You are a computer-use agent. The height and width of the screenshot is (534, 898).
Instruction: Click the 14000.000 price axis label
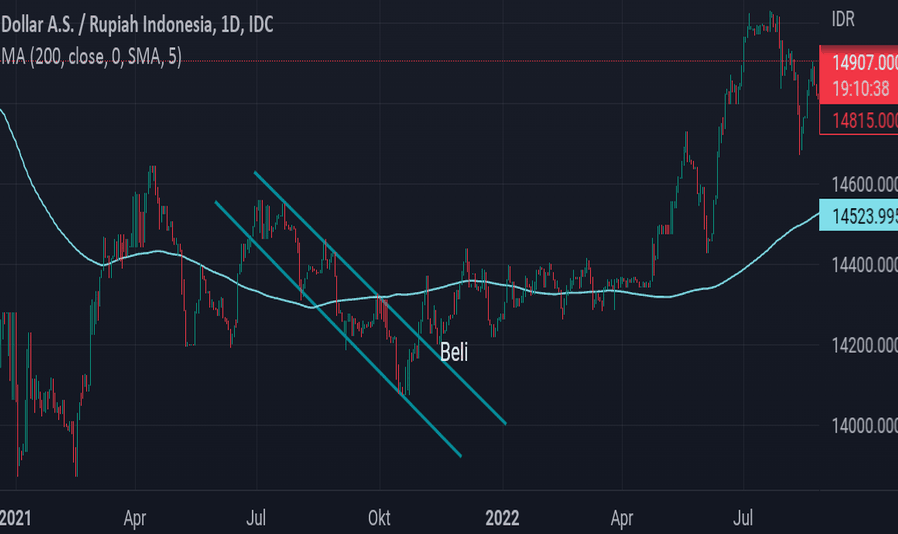coord(864,425)
